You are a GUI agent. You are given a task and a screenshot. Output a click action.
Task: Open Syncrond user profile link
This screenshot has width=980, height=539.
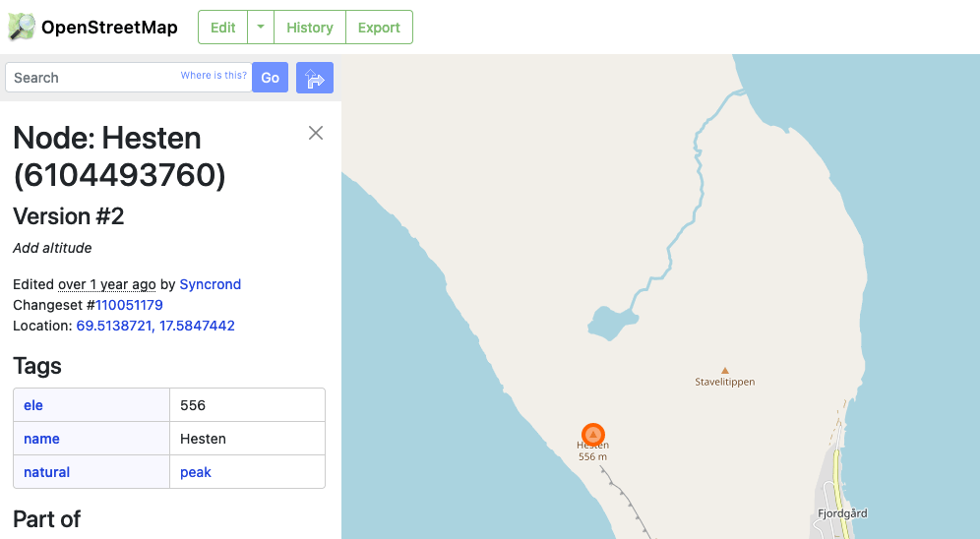coord(210,284)
